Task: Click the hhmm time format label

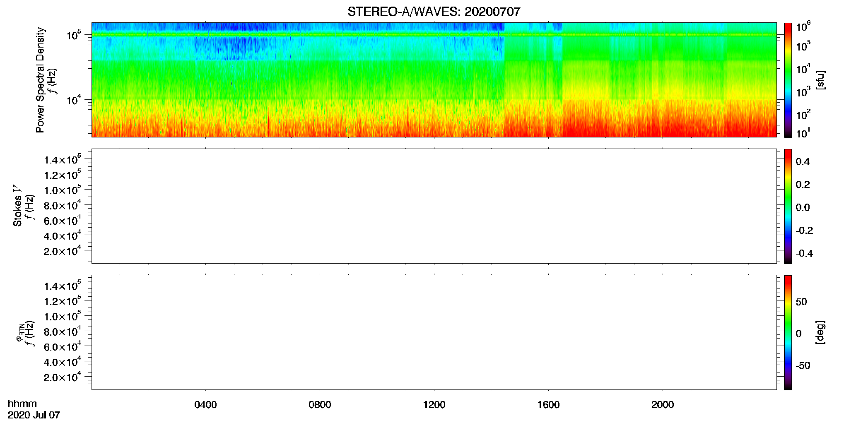Action: (x=22, y=404)
